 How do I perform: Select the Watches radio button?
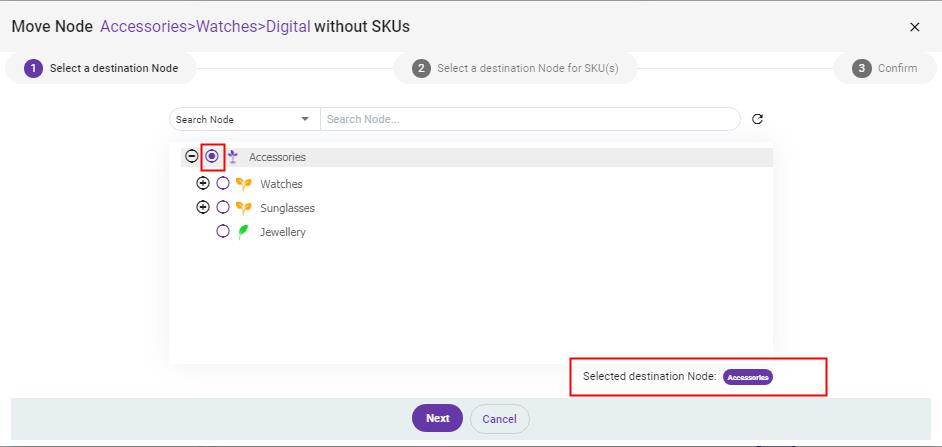pos(223,183)
